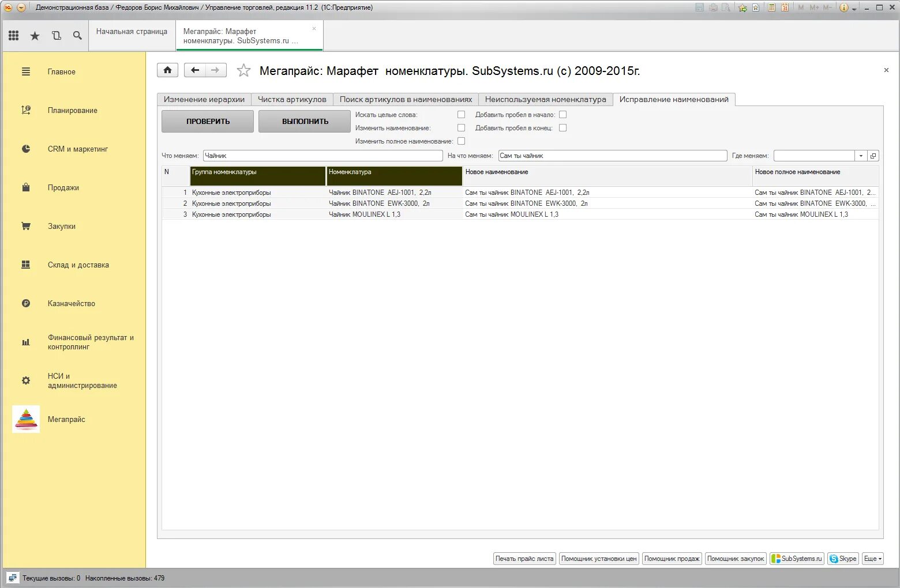Open the search magnifier icon
The image size is (900, 588).
tap(77, 36)
